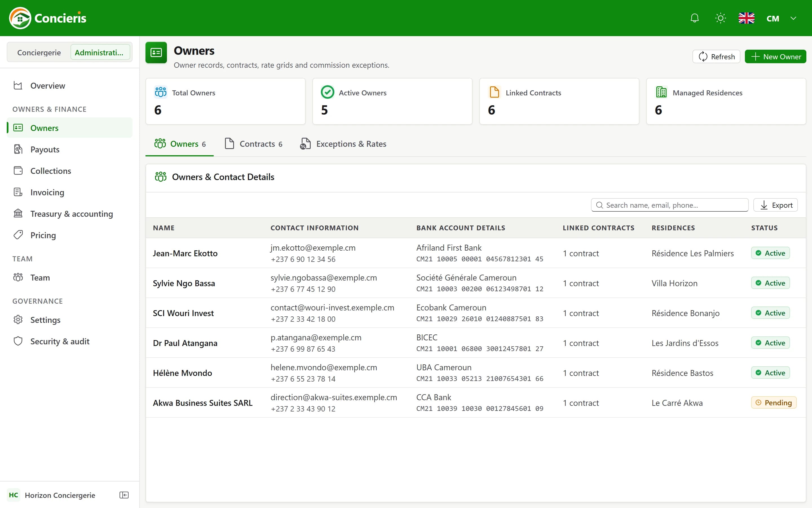812x508 pixels.
Task: Create a New Owner
Action: pos(775,56)
